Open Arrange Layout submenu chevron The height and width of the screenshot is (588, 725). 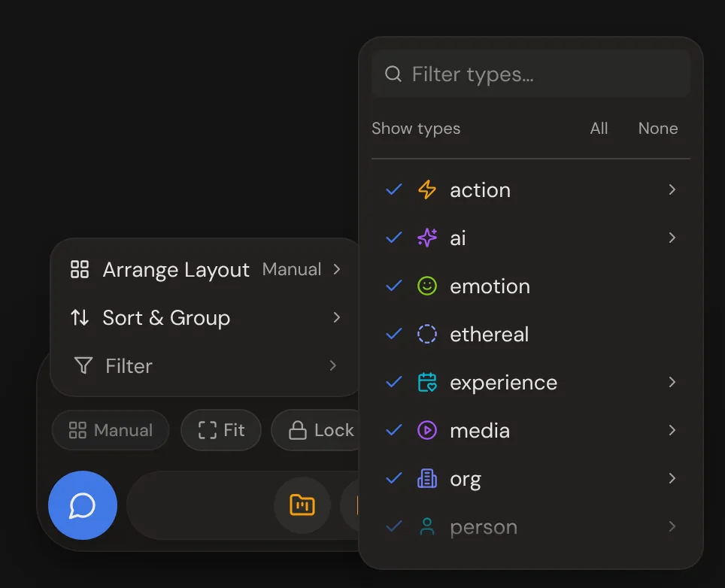[337, 269]
